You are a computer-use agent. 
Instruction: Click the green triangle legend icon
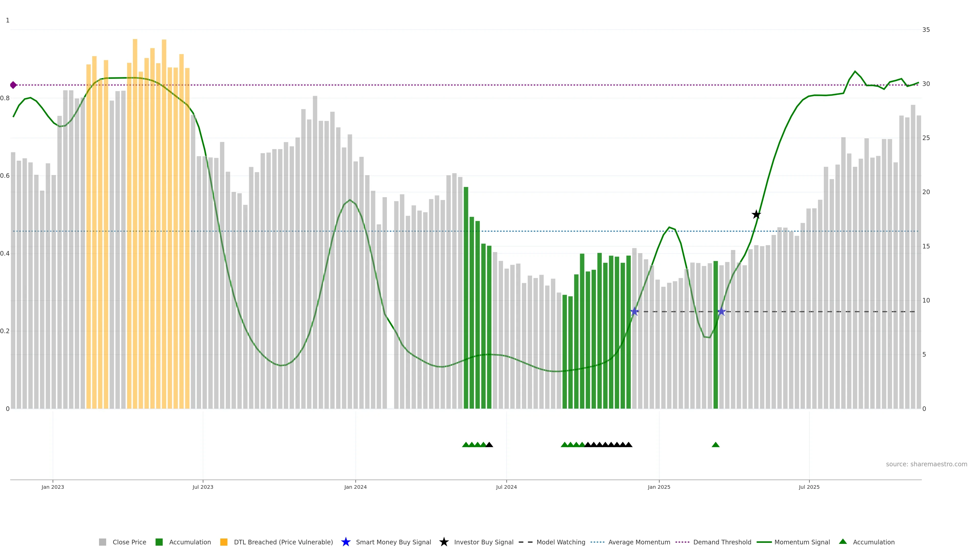(843, 542)
